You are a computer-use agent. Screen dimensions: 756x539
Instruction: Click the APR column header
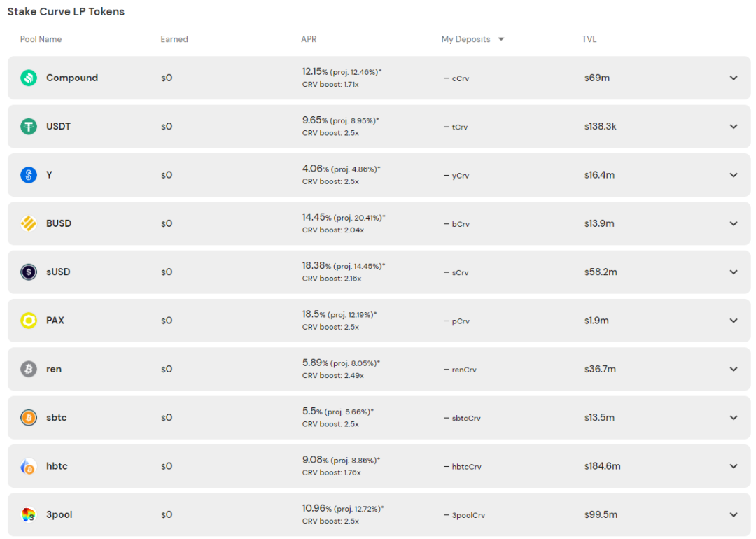click(x=309, y=39)
